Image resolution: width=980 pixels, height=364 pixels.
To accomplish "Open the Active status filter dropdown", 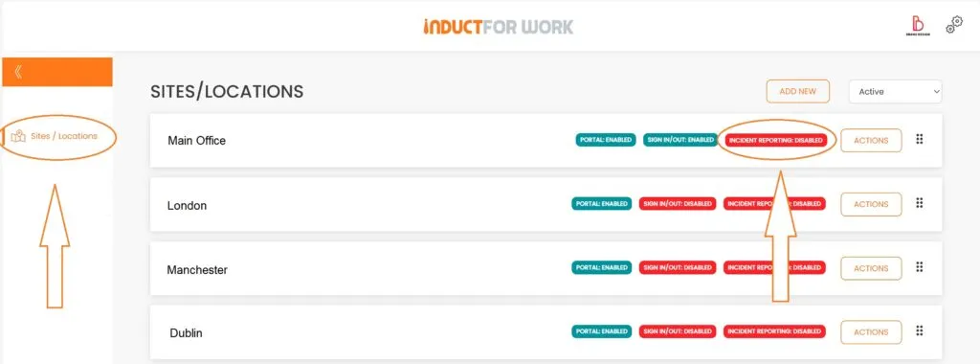I will (x=895, y=91).
